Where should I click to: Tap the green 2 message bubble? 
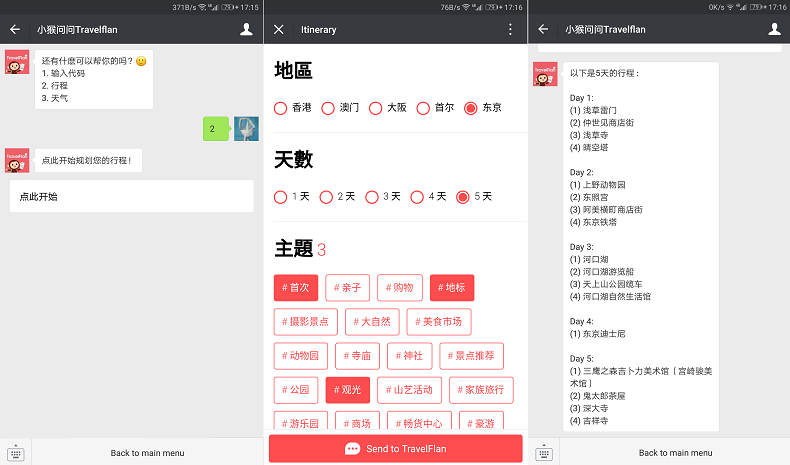click(216, 128)
